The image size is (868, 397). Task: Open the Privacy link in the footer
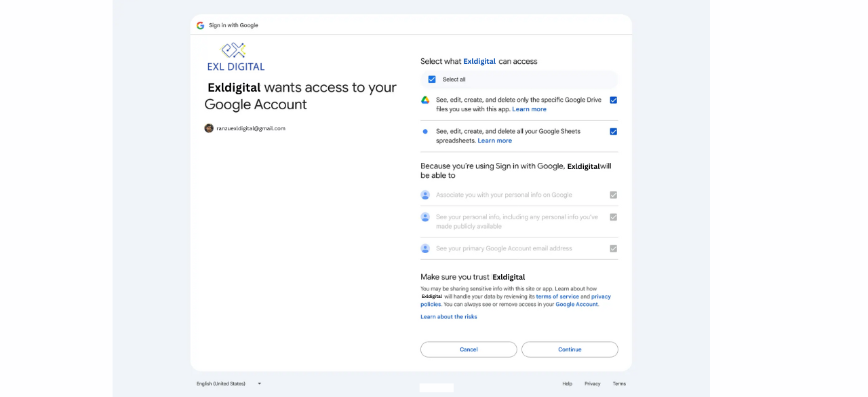(593, 383)
